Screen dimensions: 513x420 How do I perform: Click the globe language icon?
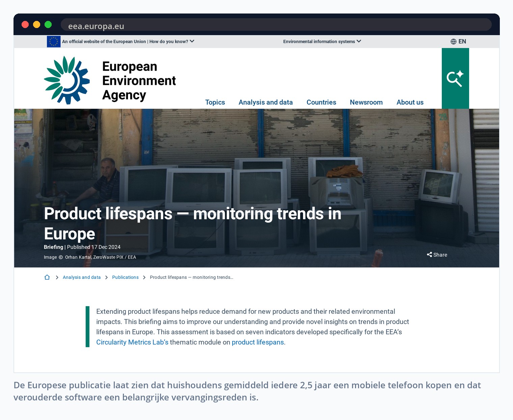453,42
